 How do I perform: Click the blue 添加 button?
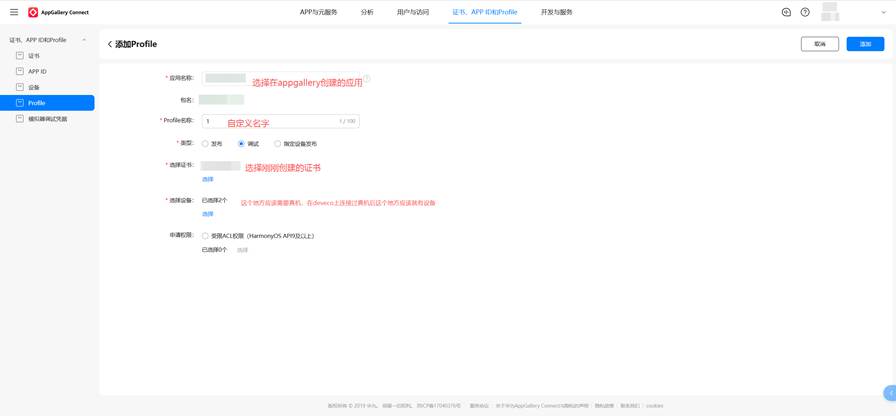click(865, 44)
